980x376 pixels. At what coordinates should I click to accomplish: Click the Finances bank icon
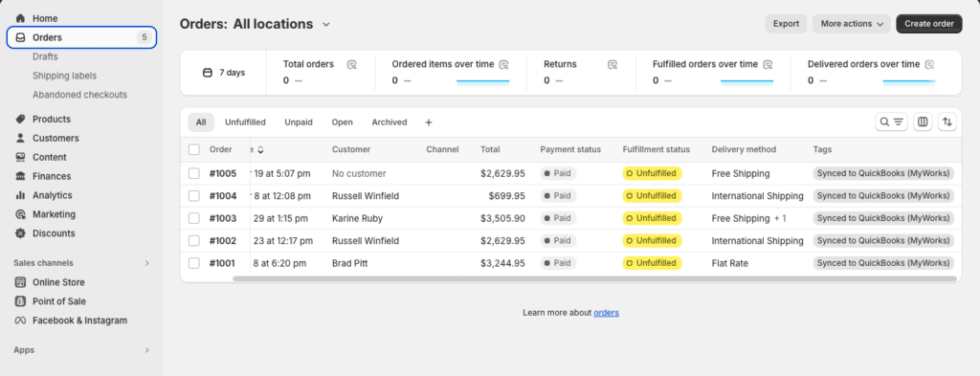(21, 176)
